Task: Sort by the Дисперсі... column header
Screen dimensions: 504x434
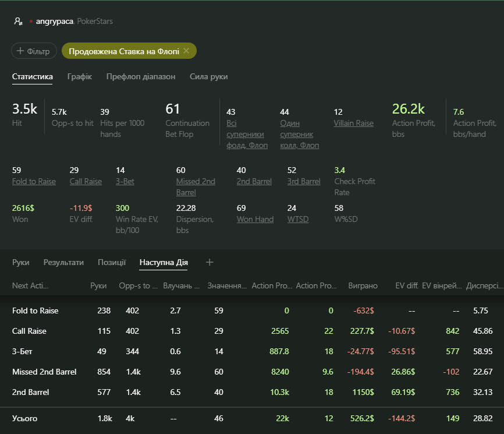Action: click(485, 285)
